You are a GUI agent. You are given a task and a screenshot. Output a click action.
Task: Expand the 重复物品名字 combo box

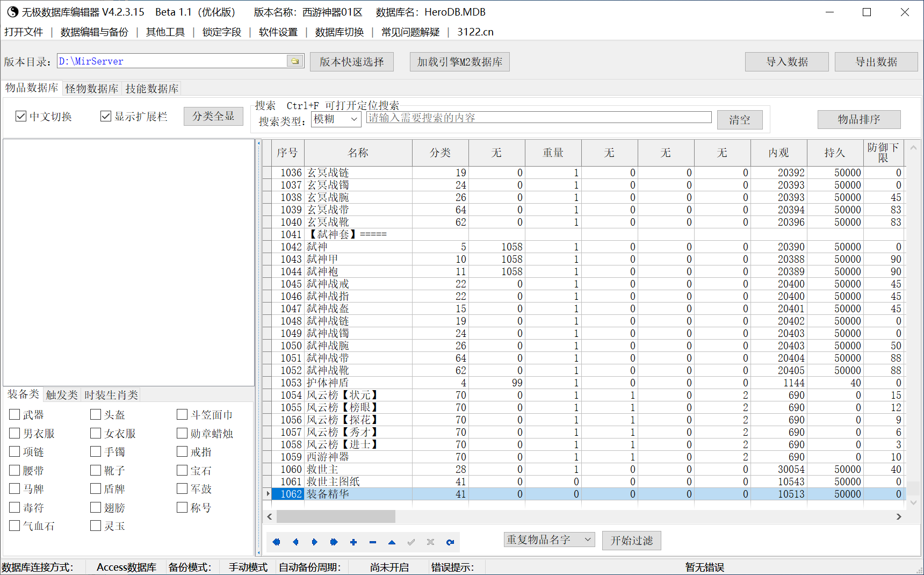pos(550,539)
